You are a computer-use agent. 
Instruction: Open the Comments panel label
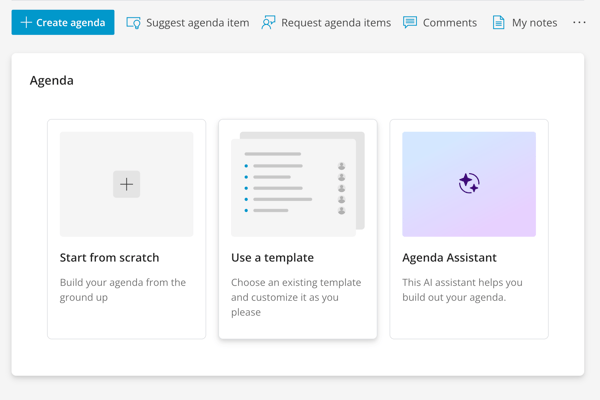coord(449,23)
